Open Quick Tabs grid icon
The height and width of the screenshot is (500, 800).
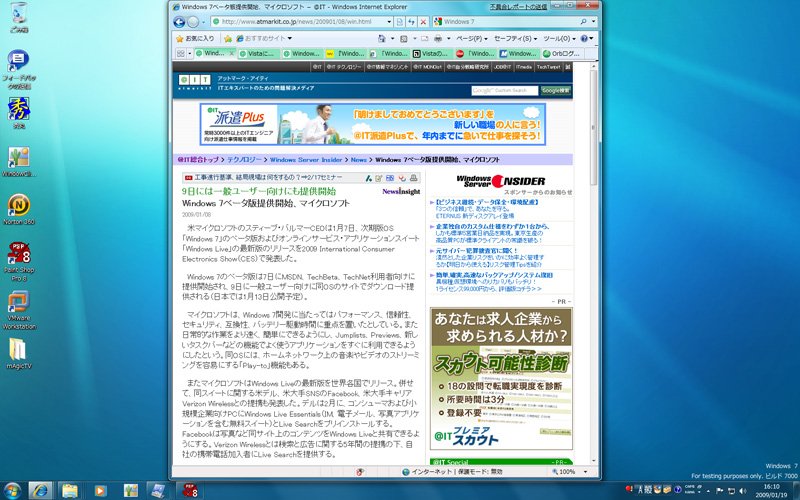[181, 53]
